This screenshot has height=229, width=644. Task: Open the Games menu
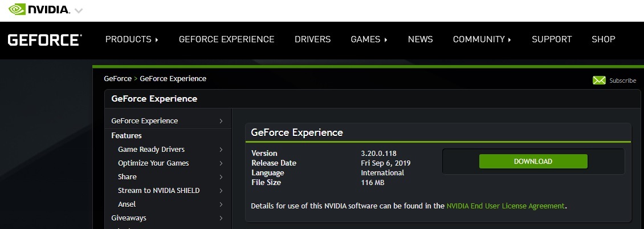[x=369, y=39]
